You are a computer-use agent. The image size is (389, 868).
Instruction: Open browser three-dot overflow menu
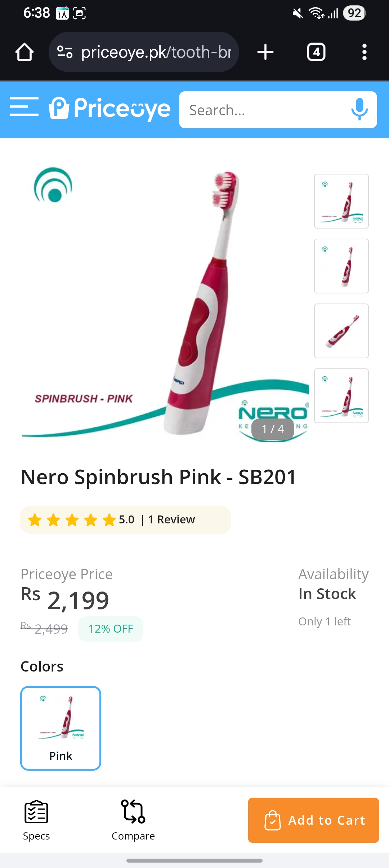point(364,52)
